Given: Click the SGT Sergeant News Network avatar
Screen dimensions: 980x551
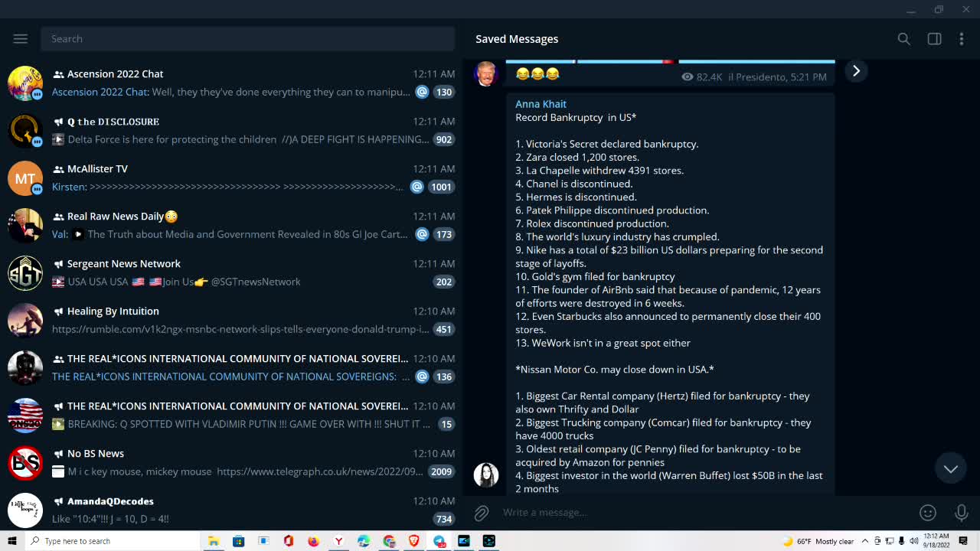Looking at the screenshot, I should (x=25, y=272).
